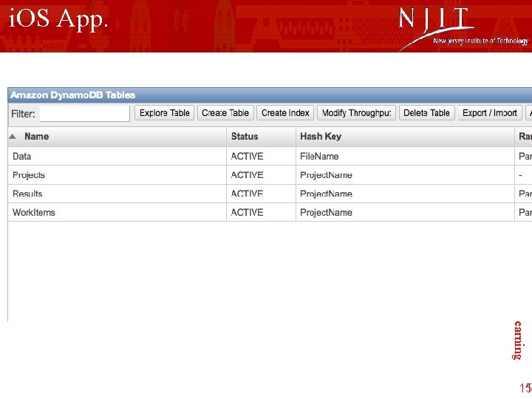Image resolution: width=532 pixels, height=399 pixels.
Task: Click ProjectName hash key in WorkItems row
Action: [326, 212]
